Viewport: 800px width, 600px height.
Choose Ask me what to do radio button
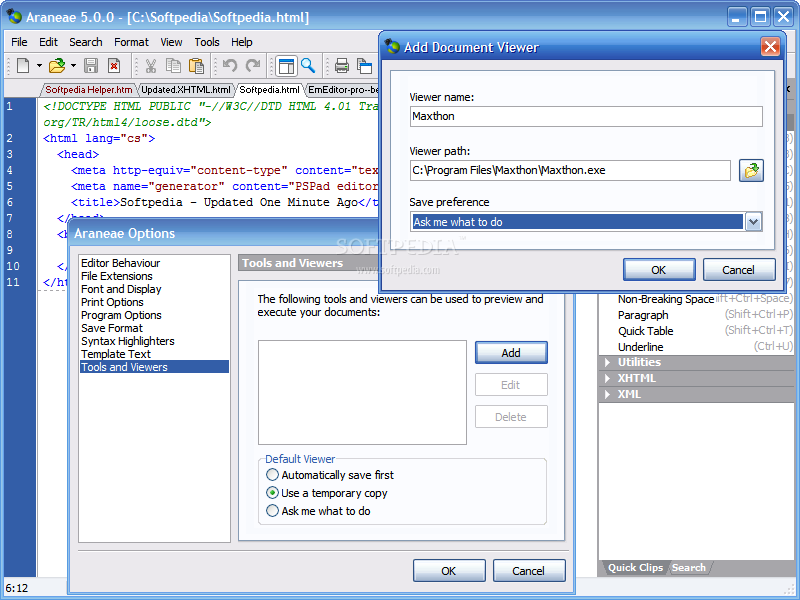(272, 511)
